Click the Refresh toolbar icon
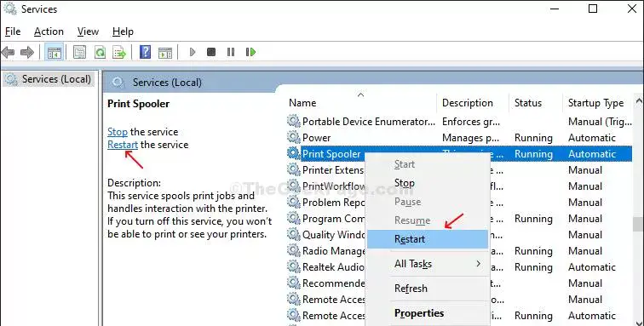This screenshot has height=326, width=644. click(x=100, y=52)
